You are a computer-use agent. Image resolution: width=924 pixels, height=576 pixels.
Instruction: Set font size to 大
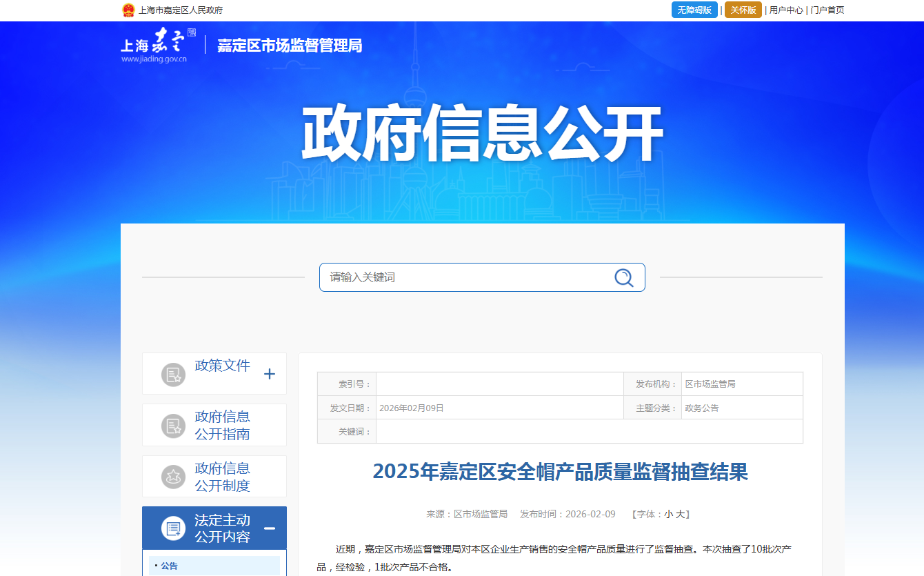click(x=680, y=515)
